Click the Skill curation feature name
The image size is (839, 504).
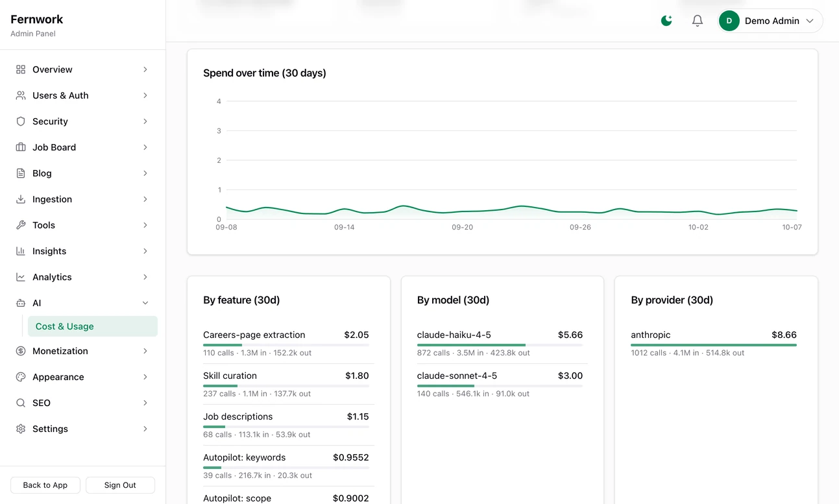pyautogui.click(x=230, y=376)
